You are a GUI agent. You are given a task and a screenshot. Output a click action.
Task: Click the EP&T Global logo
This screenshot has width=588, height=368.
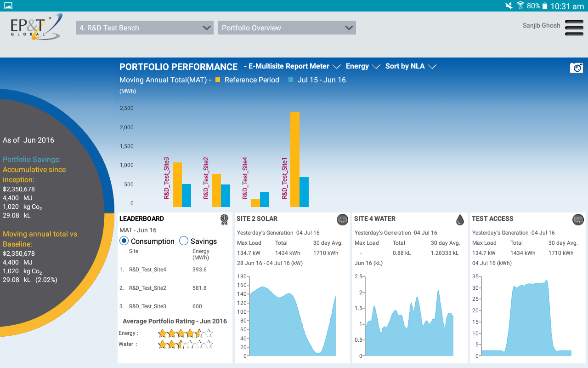coord(36,27)
